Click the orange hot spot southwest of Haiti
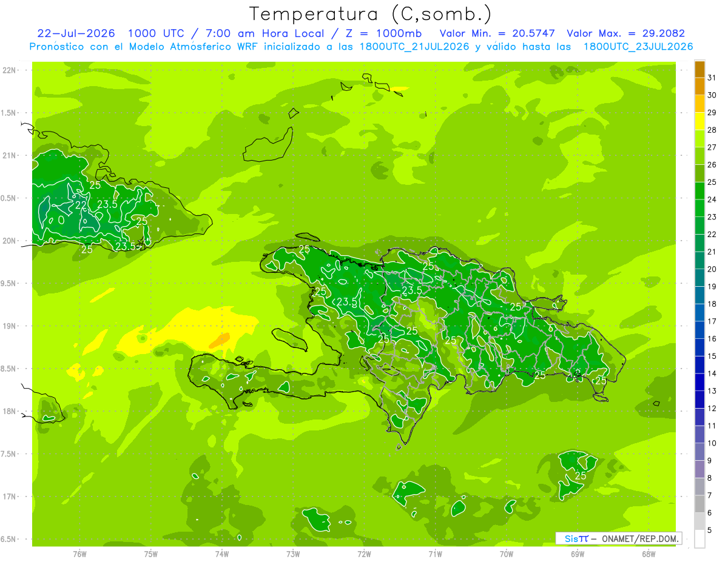This screenshot has height=562, width=728. (219, 341)
